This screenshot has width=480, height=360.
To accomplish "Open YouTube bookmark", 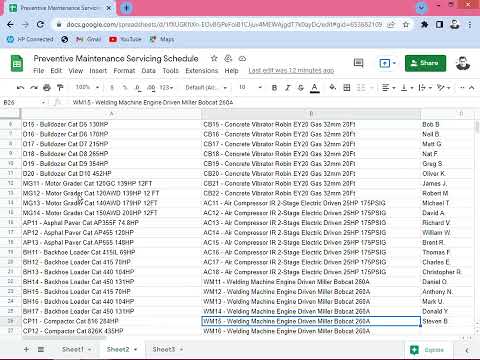I will (126, 39).
